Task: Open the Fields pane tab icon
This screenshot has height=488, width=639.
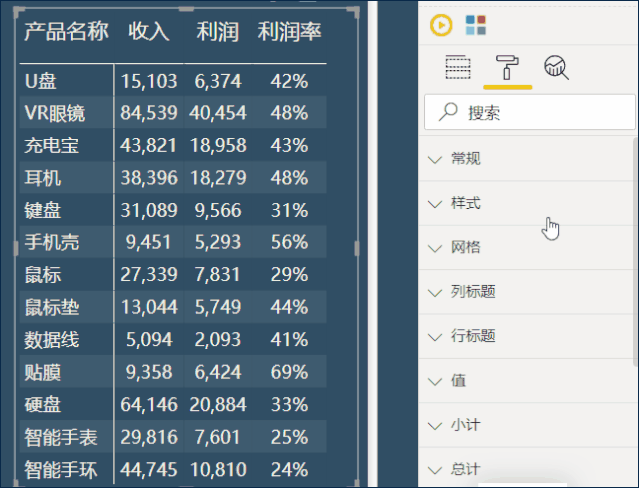Action: (x=458, y=67)
